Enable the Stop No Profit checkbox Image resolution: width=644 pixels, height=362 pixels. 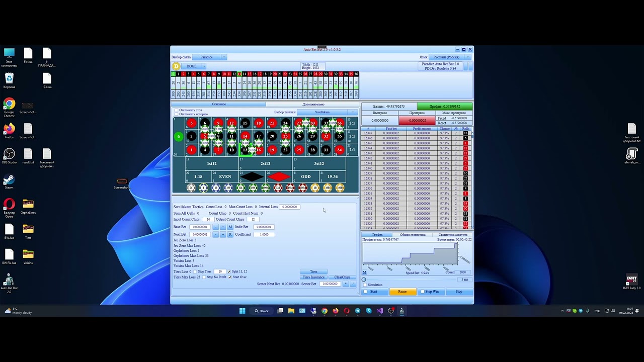(x=204, y=277)
